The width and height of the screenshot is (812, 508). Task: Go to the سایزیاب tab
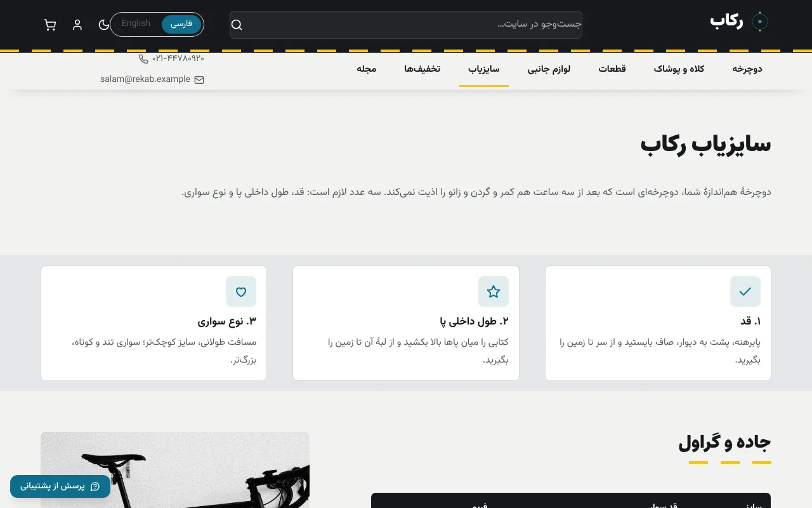point(484,69)
